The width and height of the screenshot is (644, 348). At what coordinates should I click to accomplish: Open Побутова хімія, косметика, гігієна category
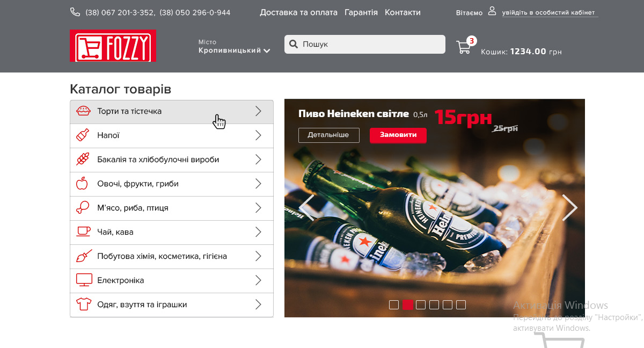(x=172, y=257)
